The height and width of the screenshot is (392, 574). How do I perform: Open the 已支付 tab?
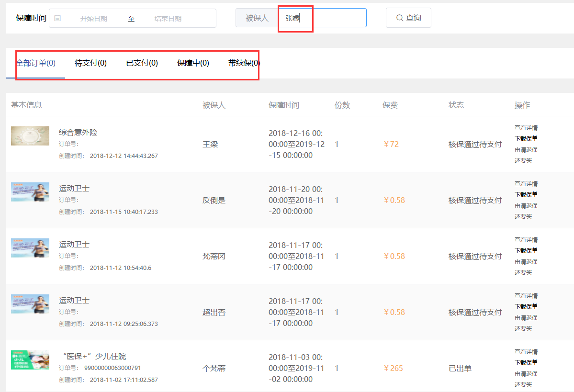point(142,63)
